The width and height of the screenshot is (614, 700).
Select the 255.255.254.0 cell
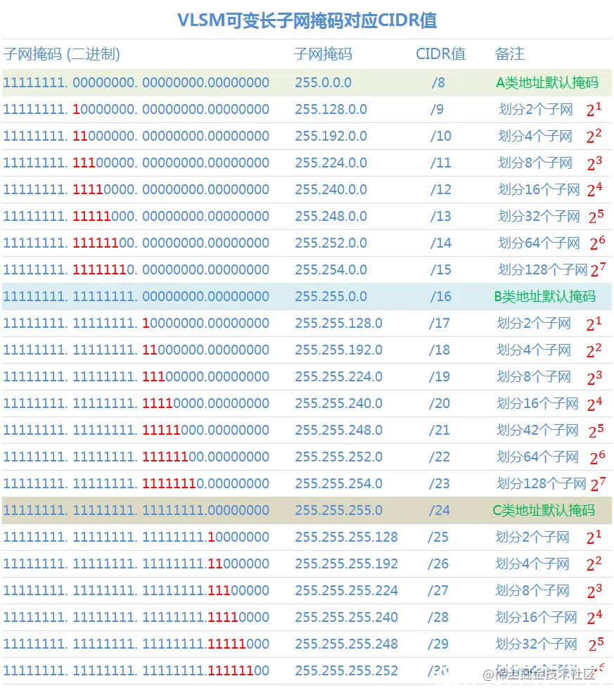pos(338,483)
